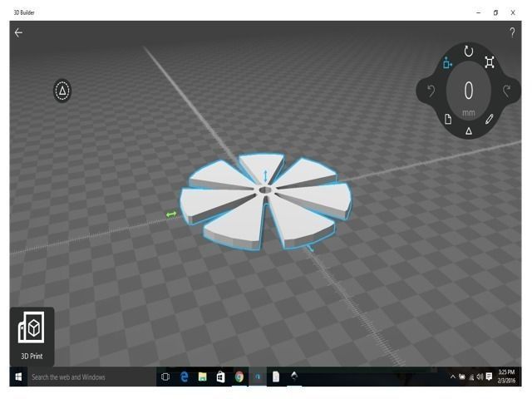
Task: Open the Windows Start menu
Action: tap(18, 377)
